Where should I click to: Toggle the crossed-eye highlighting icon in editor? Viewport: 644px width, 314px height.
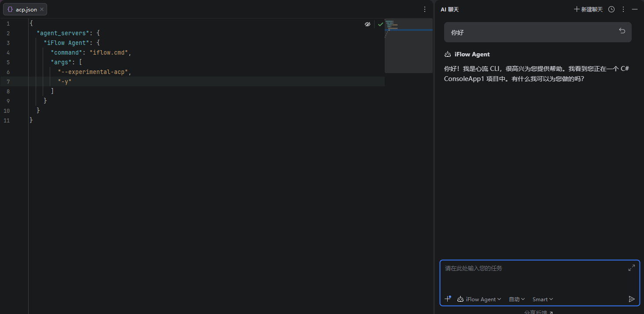(368, 24)
